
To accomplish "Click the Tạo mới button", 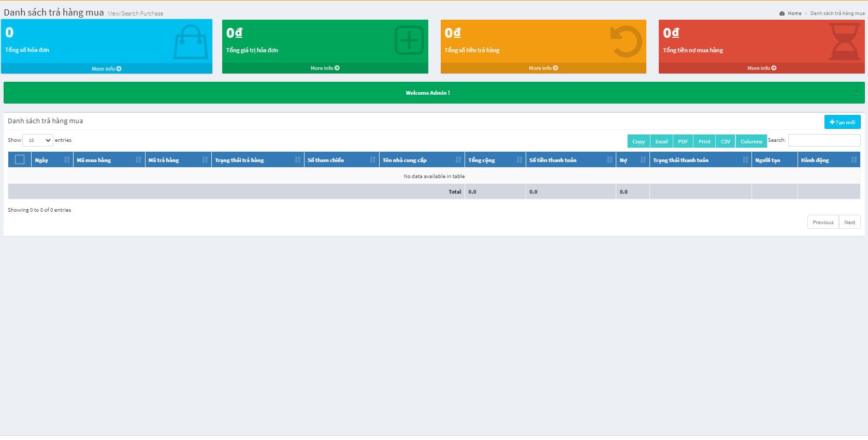I will tap(843, 122).
